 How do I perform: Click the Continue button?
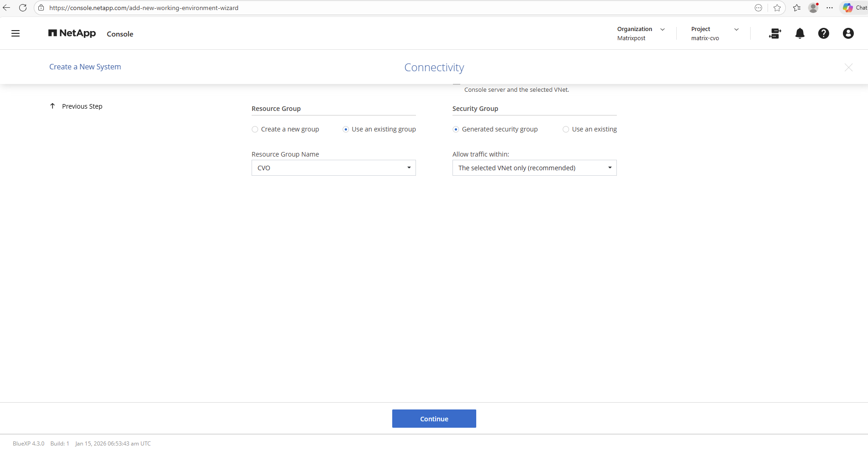pyautogui.click(x=434, y=419)
